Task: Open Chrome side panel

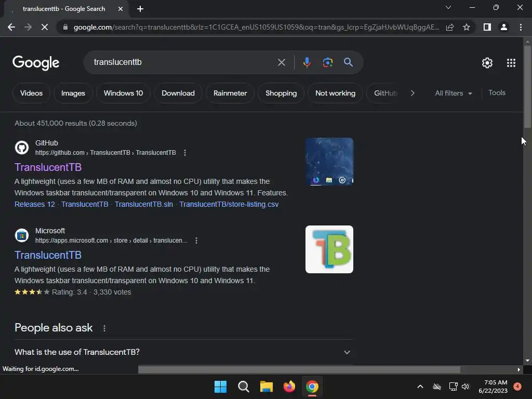Action: pos(487,27)
